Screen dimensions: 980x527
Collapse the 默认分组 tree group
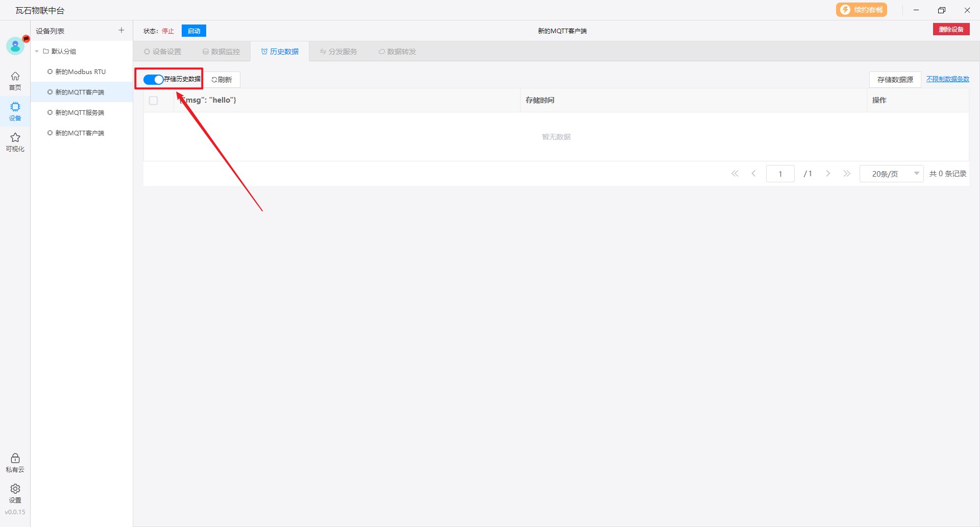[37, 52]
